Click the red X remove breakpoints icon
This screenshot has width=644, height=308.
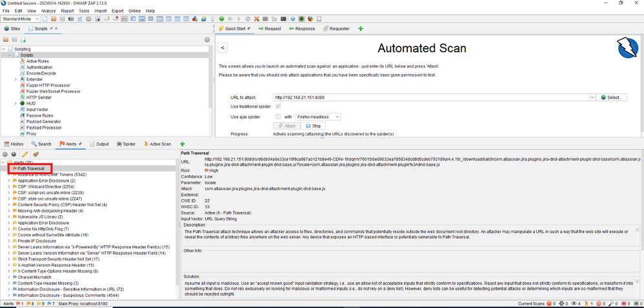(x=256, y=19)
